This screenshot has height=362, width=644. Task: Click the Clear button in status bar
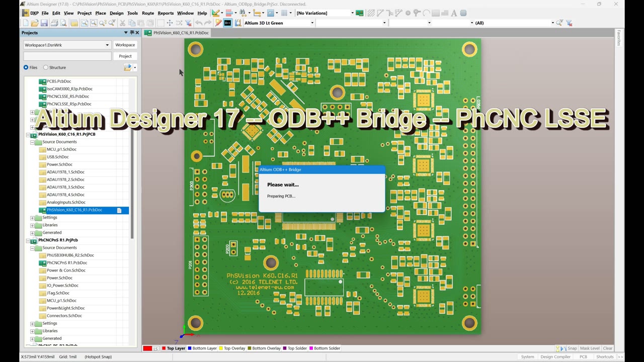click(x=608, y=348)
